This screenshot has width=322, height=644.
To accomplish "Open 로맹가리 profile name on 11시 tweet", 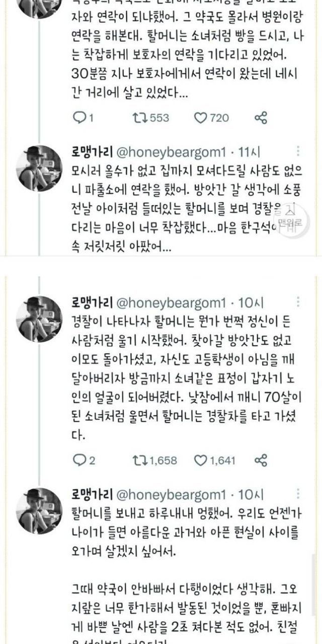I will [93, 151].
